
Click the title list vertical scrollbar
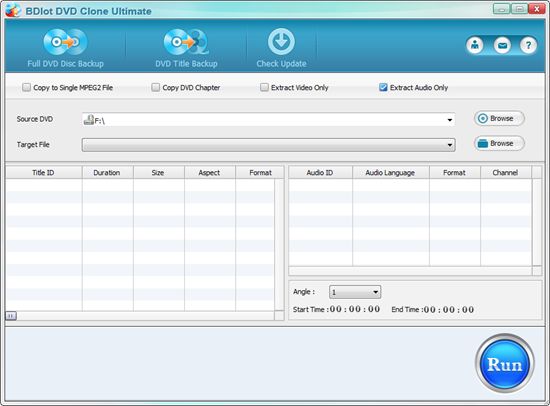tap(279, 245)
